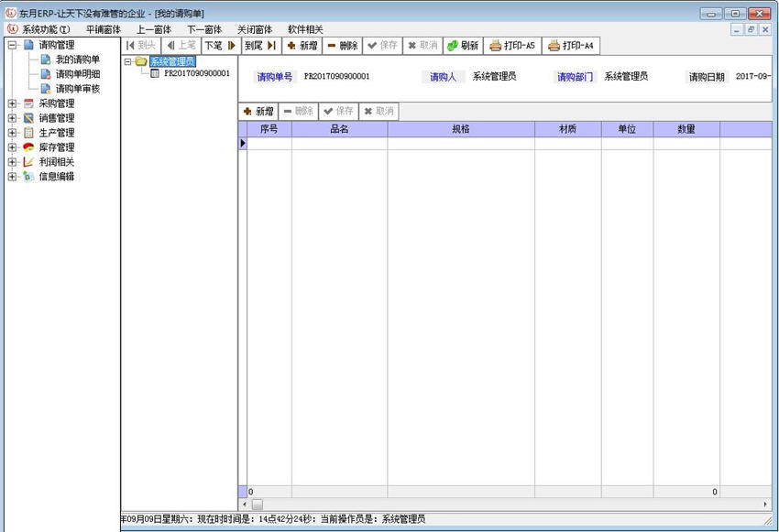Image resolution: width=779 pixels, height=532 pixels.
Task: Print in A5 format with 打印-A5
Action: [512, 46]
